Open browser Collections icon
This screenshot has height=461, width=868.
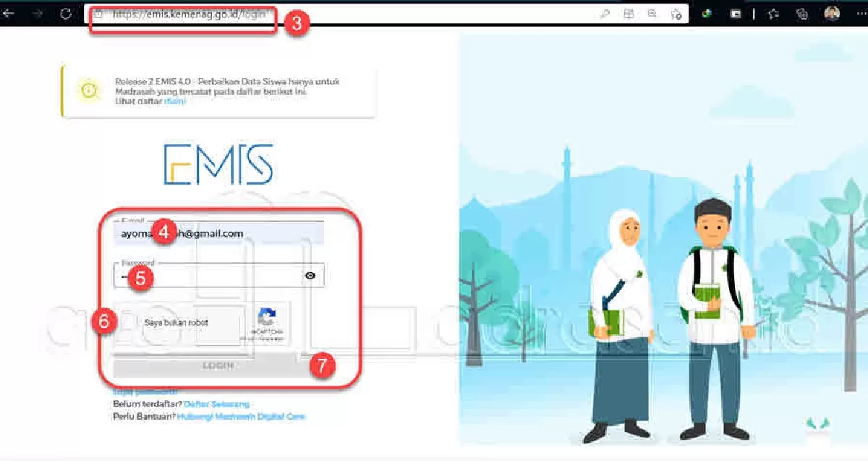click(x=801, y=13)
